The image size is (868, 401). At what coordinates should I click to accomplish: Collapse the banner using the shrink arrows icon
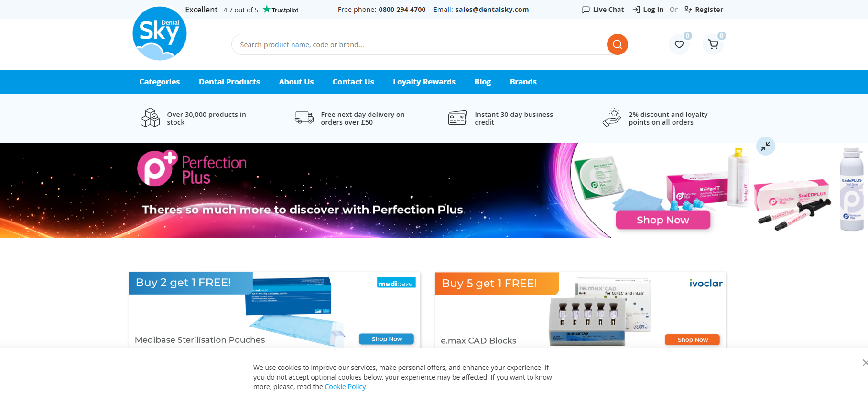(766, 146)
